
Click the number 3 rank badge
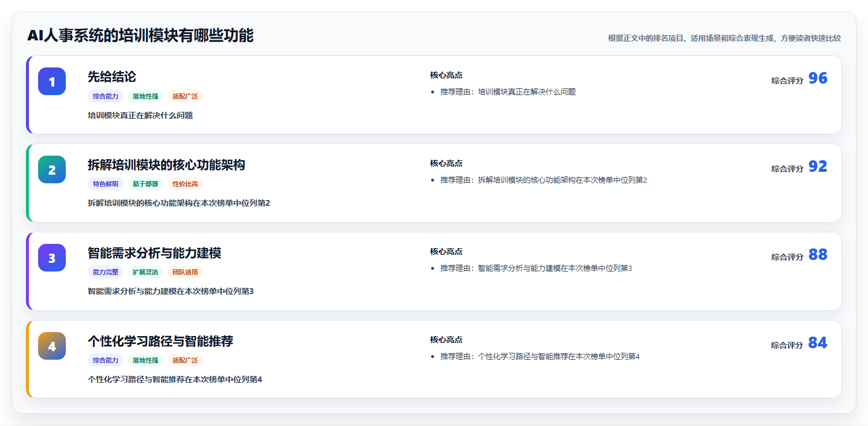[x=52, y=258]
